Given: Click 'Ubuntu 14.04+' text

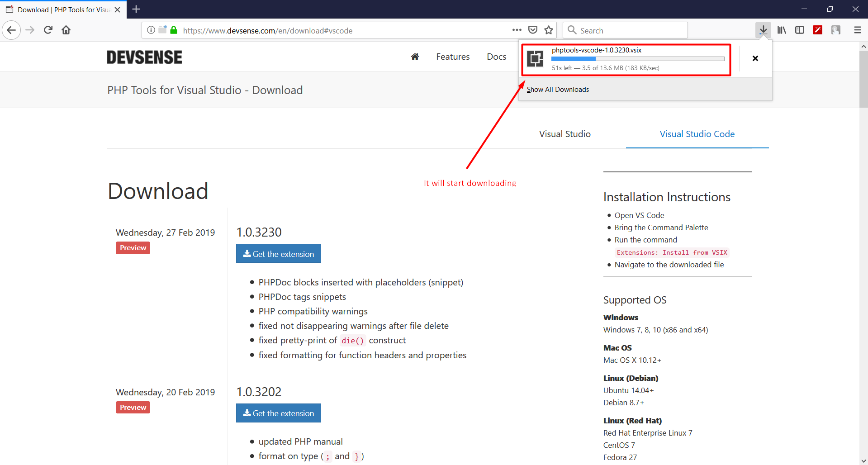Looking at the screenshot, I should 628,390.
